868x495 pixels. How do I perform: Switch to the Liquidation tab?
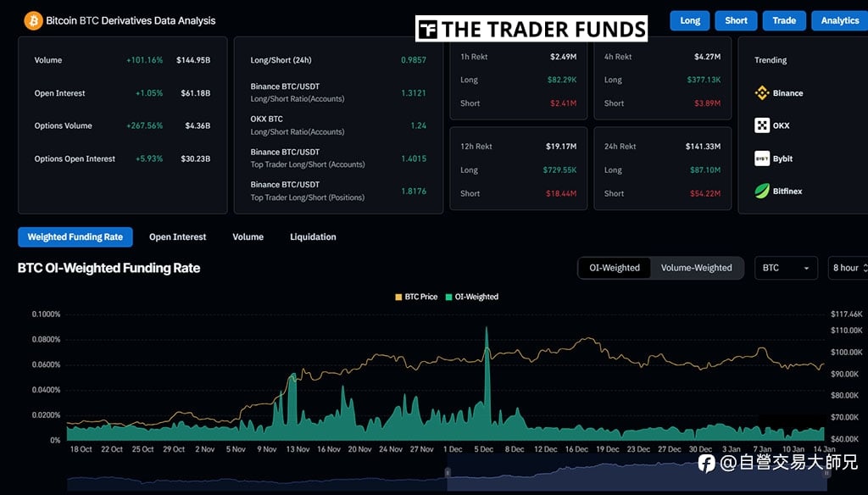click(314, 237)
